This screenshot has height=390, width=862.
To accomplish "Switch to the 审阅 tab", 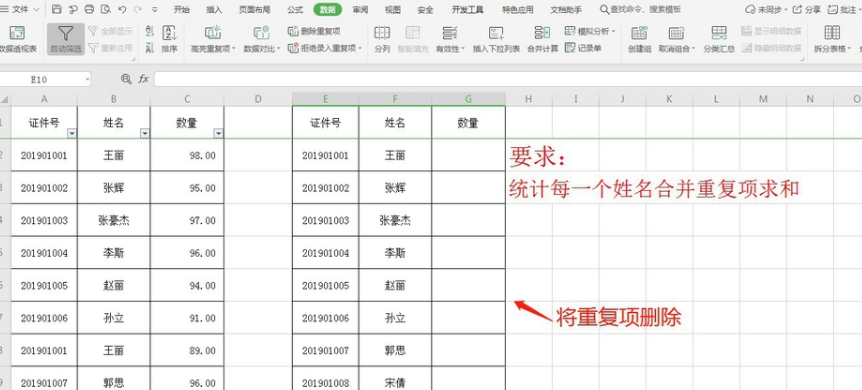I will coord(361,9).
